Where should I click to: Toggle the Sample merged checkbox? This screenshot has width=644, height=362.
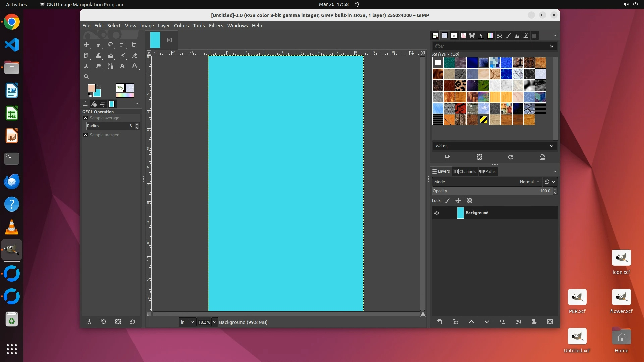(85, 135)
